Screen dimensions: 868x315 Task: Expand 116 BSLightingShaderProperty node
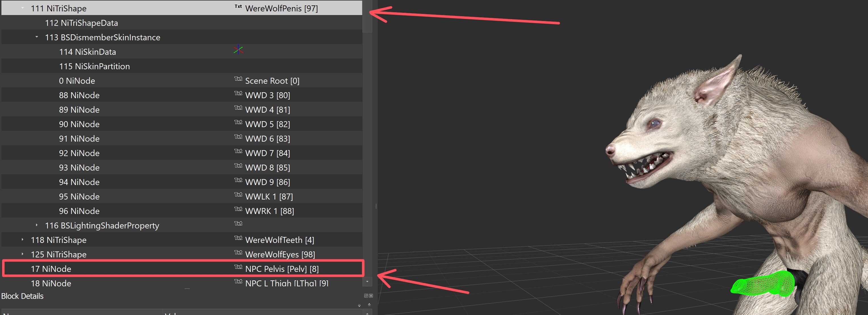tap(37, 225)
